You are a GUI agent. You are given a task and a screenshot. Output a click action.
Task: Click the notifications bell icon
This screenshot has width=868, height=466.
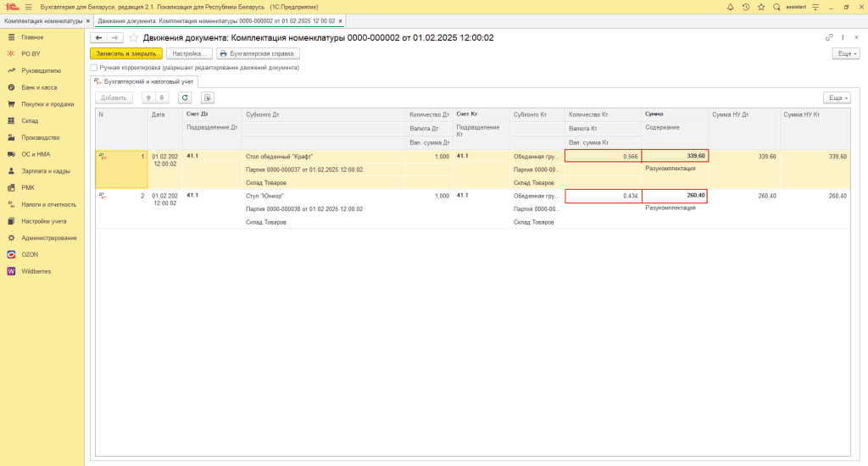click(731, 7)
